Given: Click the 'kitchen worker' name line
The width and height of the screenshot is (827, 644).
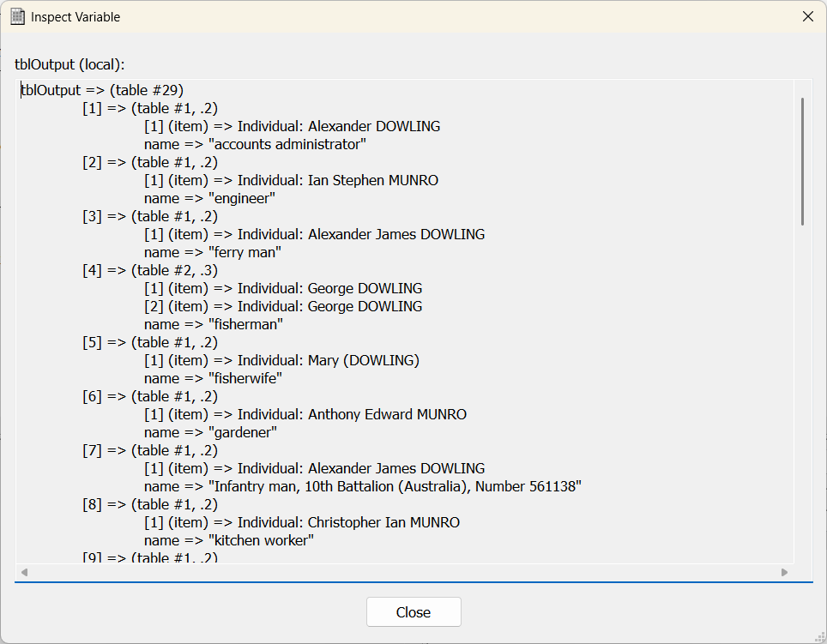Looking at the screenshot, I should click(229, 540).
